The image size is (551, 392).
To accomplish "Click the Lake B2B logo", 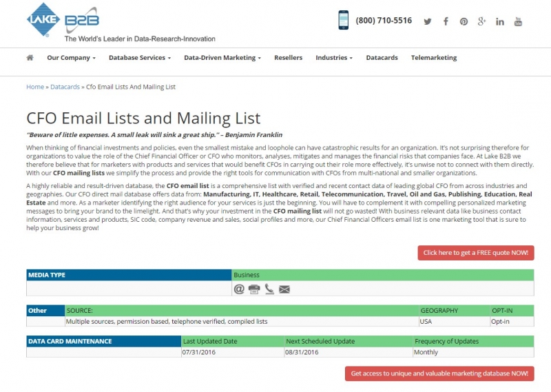I will [63, 19].
